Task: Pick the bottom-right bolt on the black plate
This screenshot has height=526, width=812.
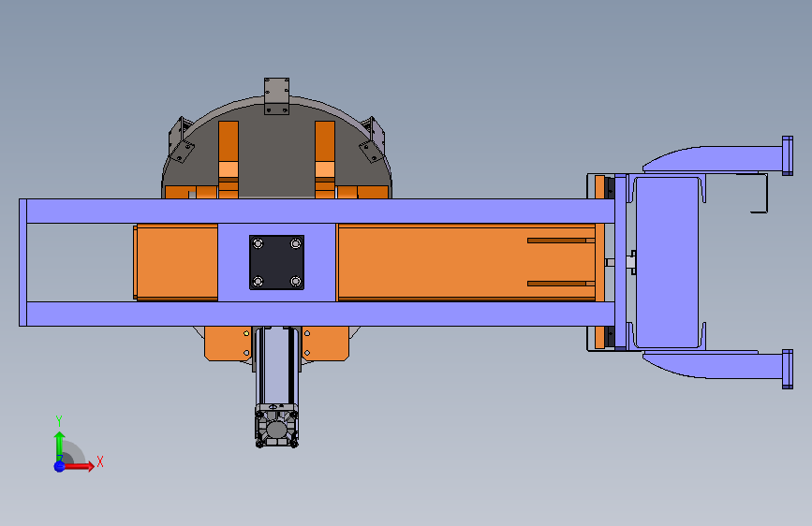Action: coord(296,281)
